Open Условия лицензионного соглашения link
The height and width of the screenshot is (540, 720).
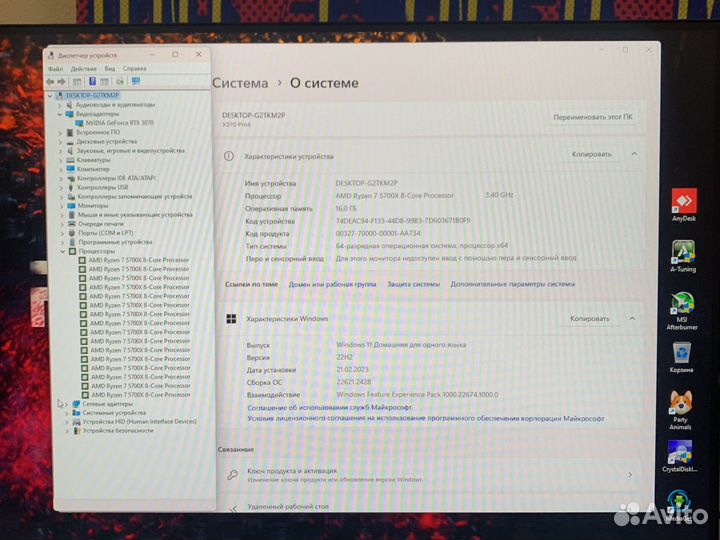coord(426,419)
